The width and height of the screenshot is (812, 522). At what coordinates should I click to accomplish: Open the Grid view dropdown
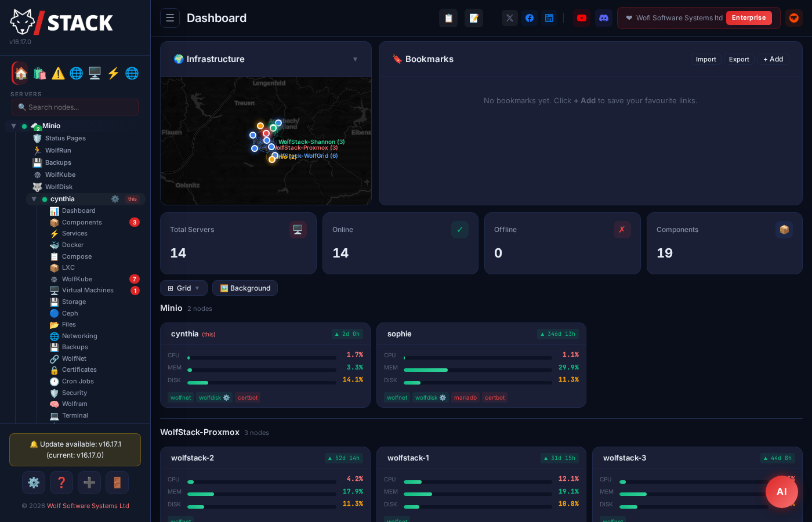[x=184, y=288]
